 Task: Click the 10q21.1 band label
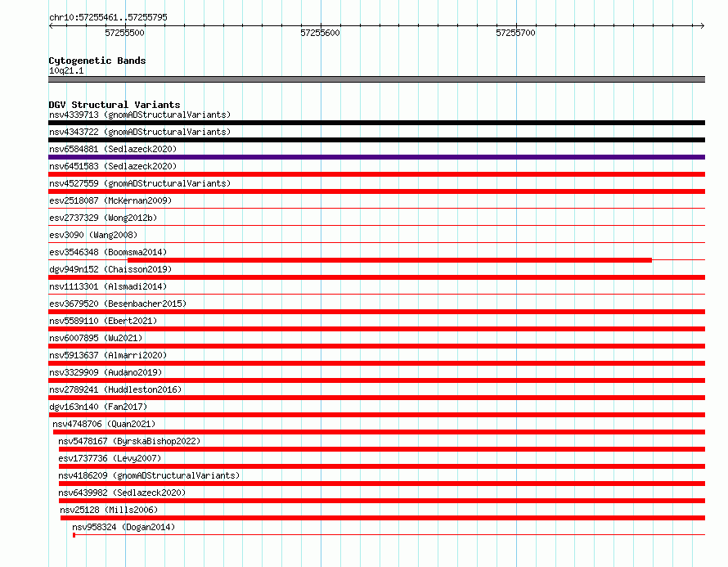point(66,70)
